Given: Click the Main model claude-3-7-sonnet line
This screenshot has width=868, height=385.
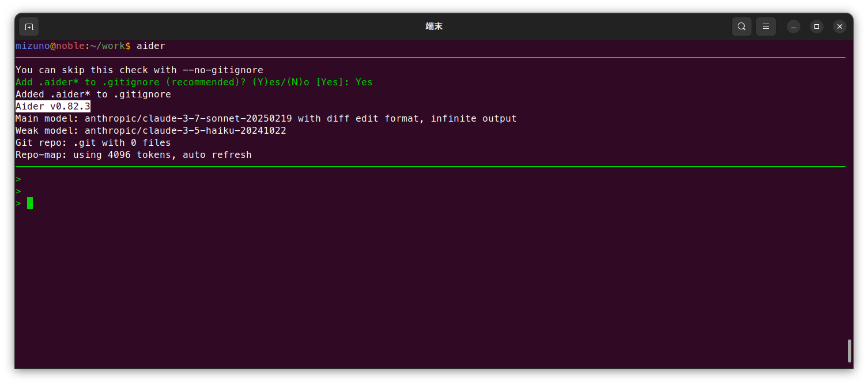Looking at the screenshot, I should tap(266, 119).
